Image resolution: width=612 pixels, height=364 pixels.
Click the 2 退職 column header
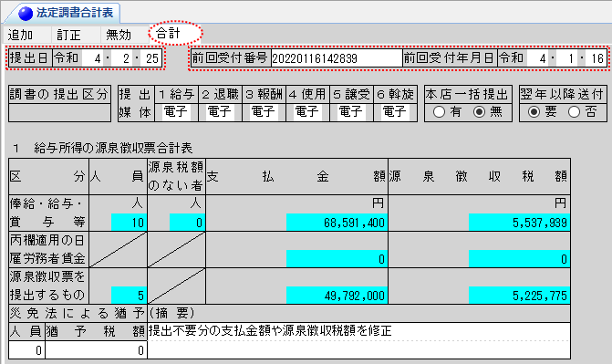coord(220,95)
